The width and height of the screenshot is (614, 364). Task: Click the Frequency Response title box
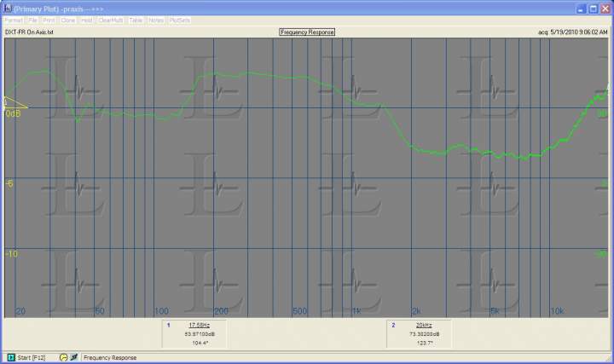click(307, 32)
